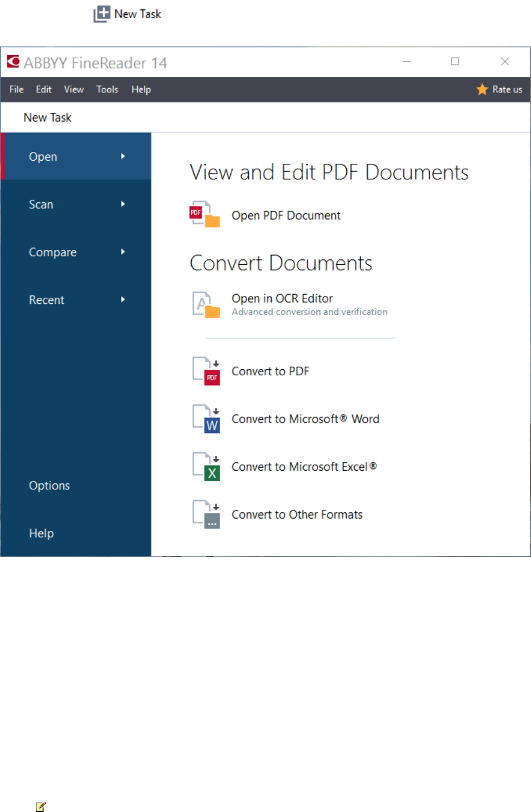Click the New Task plus icon above the window
The height and width of the screenshot is (812, 531).
(101, 14)
